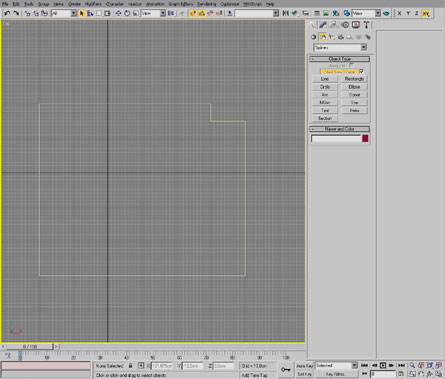Click the object name input field
445x379 pixels.
click(336, 138)
